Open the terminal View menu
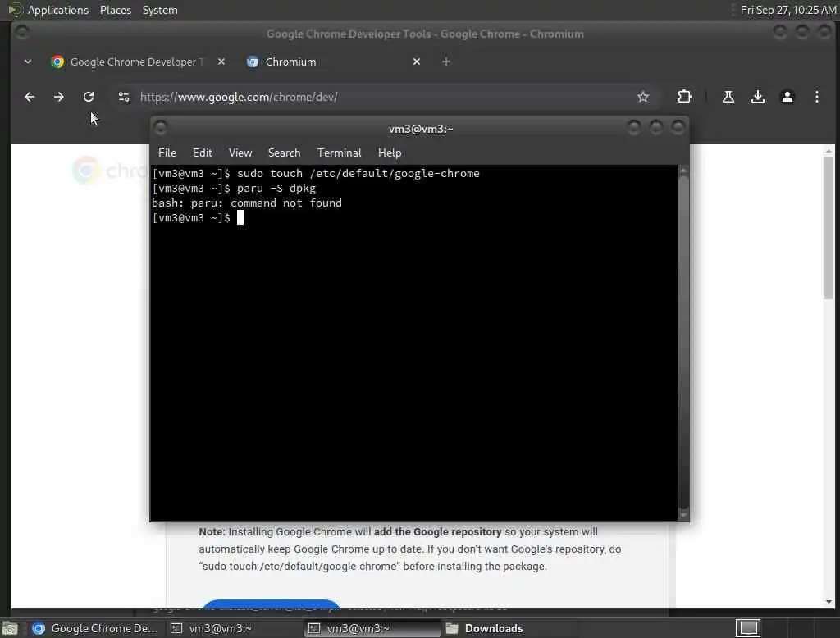The image size is (840, 638). coord(240,153)
